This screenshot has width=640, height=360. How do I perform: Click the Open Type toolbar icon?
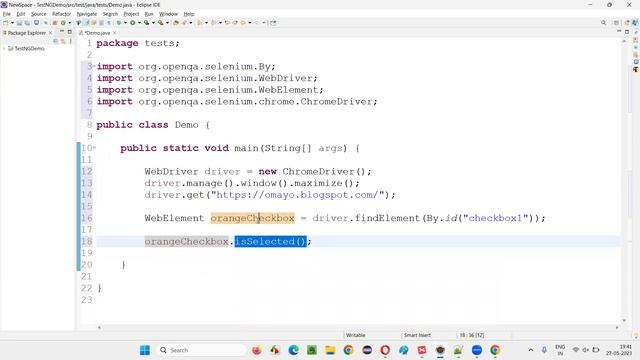click(176, 23)
